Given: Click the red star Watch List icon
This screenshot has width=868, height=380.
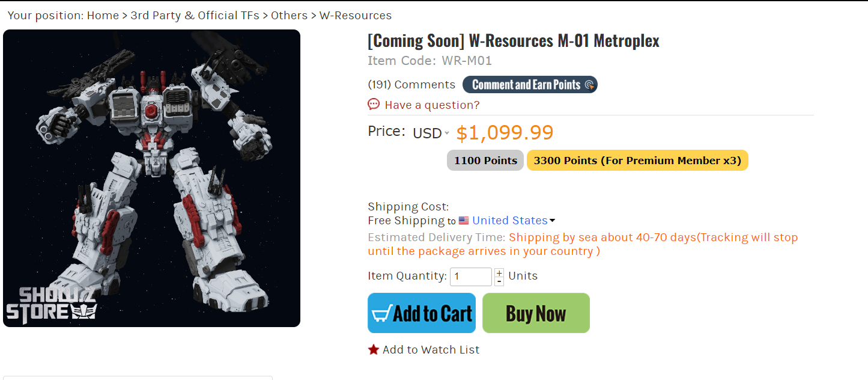Looking at the screenshot, I should [x=374, y=349].
